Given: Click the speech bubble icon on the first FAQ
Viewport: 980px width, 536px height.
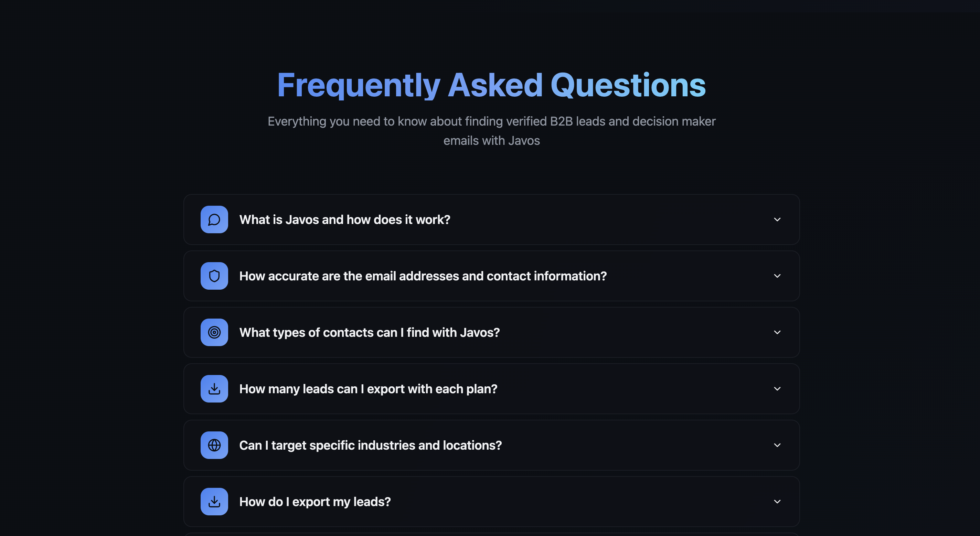Looking at the screenshot, I should [214, 219].
